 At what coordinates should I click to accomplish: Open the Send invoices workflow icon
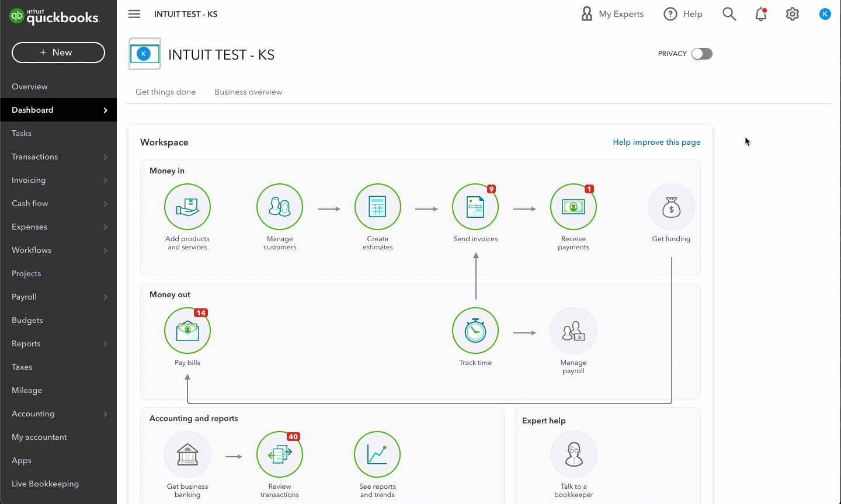(475, 207)
